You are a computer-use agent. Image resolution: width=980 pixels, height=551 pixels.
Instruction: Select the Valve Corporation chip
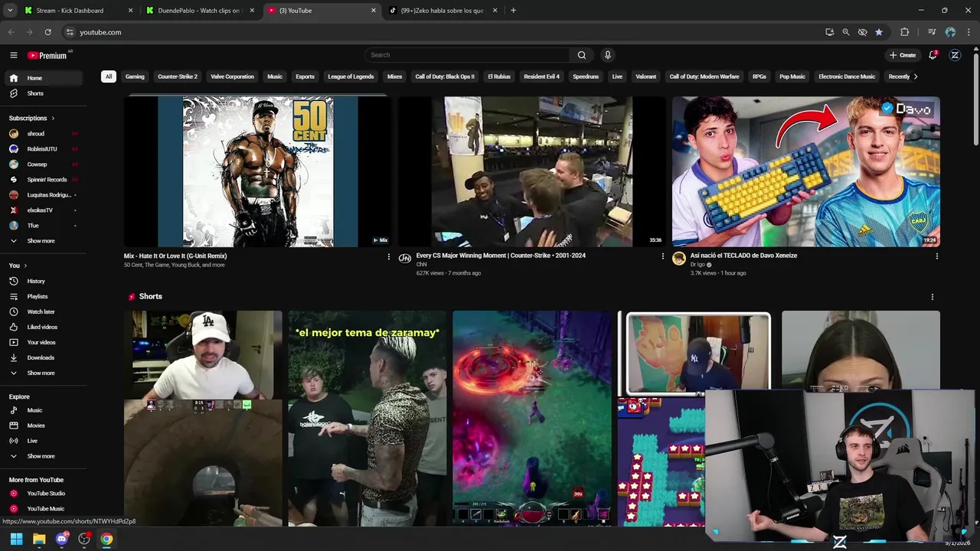point(232,77)
